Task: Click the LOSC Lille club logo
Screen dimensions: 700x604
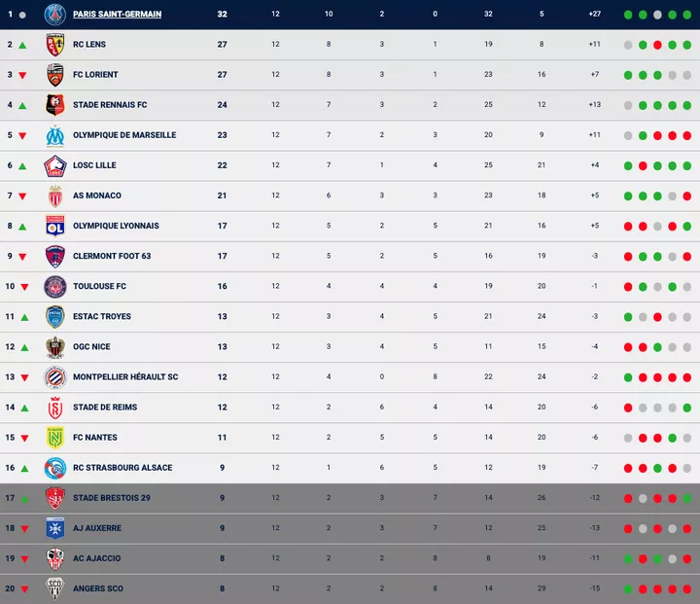Action: [x=54, y=165]
